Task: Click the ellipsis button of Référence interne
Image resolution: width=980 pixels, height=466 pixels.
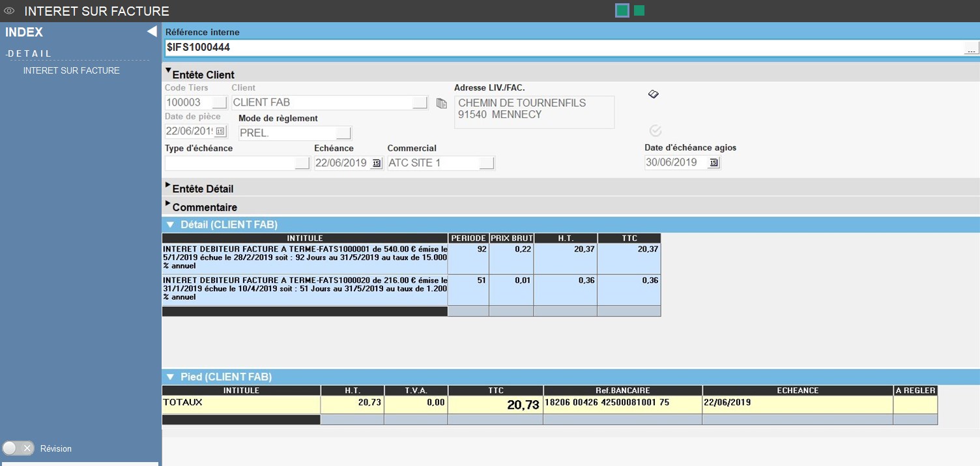Action: [971, 48]
